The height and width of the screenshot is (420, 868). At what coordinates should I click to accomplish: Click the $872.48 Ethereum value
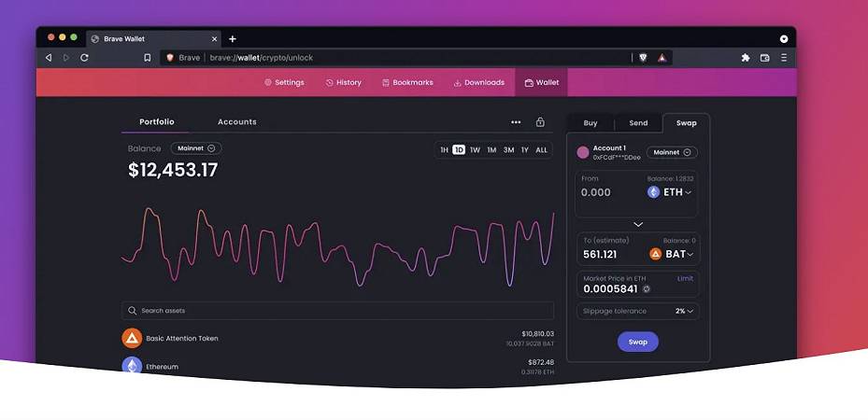pos(541,362)
